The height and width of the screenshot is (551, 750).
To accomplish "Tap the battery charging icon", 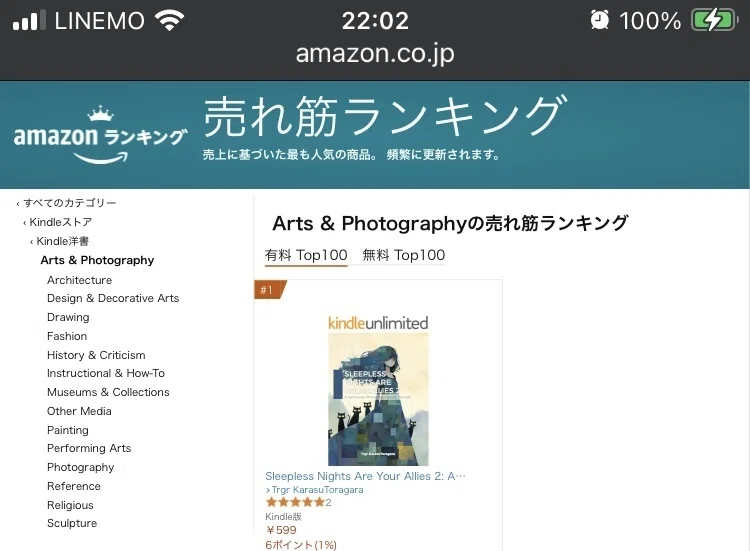I will (714, 21).
